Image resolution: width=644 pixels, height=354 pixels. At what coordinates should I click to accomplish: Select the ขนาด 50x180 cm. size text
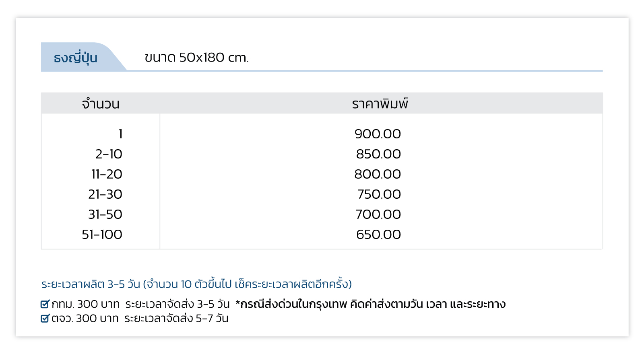tap(197, 58)
